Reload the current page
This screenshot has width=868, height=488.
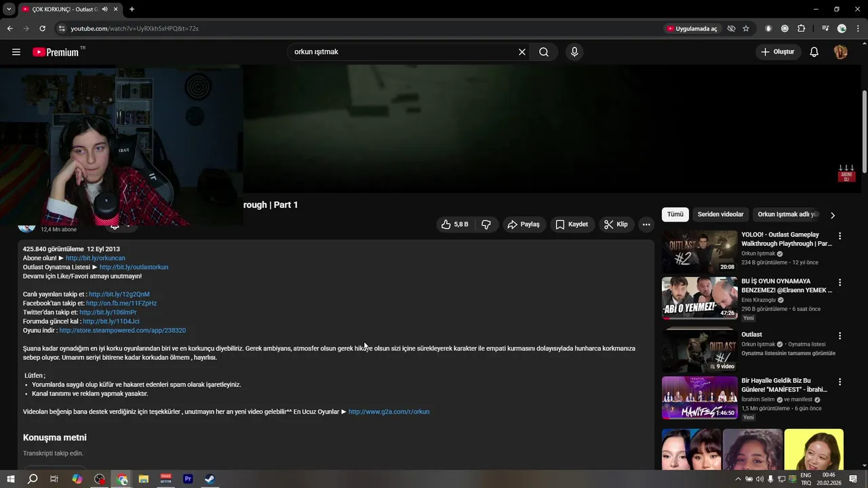pos(42,28)
